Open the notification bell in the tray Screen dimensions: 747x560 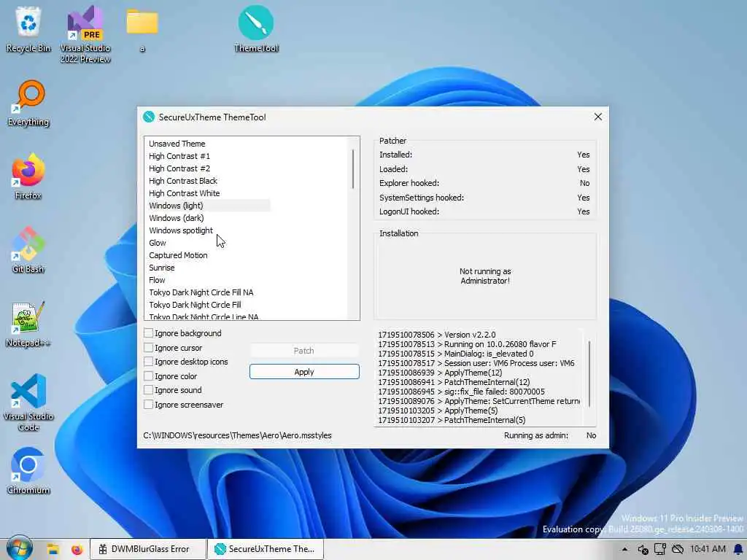[x=738, y=549]
